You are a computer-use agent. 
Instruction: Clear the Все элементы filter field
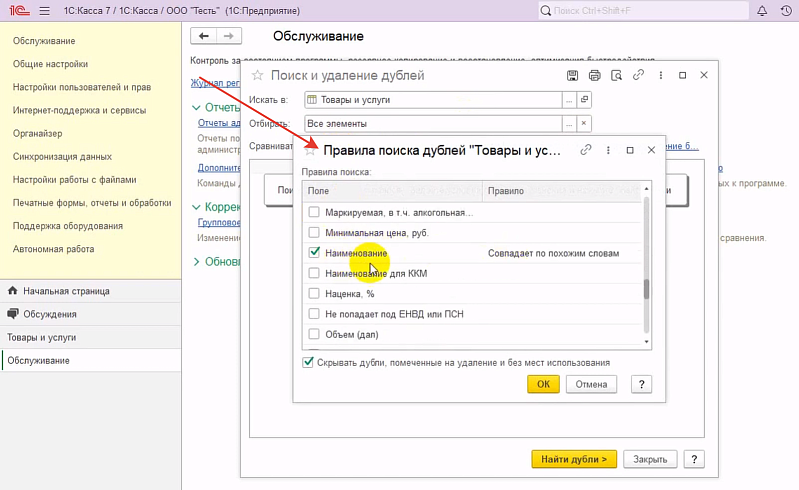pos(584,123)
